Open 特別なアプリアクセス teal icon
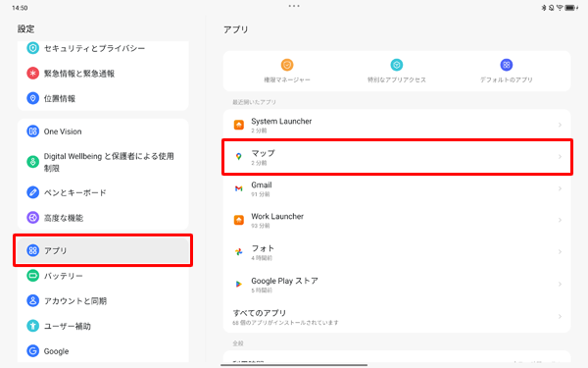The image size is (588, 368). click(397, 65)
